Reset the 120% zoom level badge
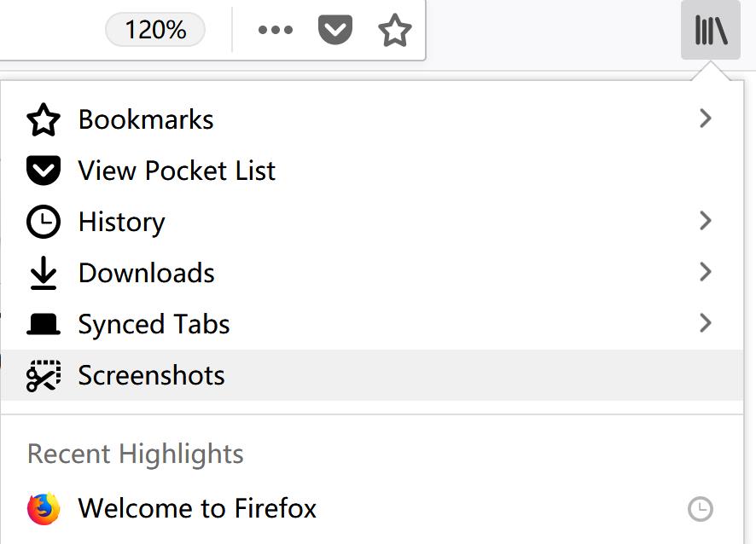This screenshot has width=756, height=544. (155, 31)
